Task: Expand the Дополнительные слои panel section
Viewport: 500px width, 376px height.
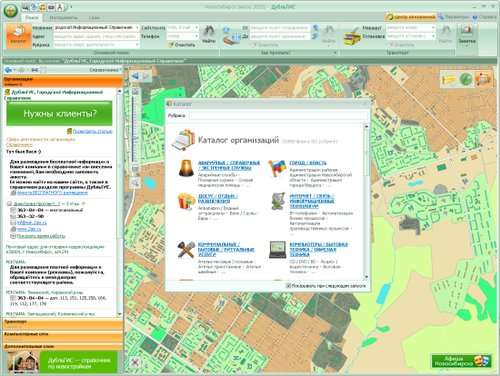Action: (63, 346)
